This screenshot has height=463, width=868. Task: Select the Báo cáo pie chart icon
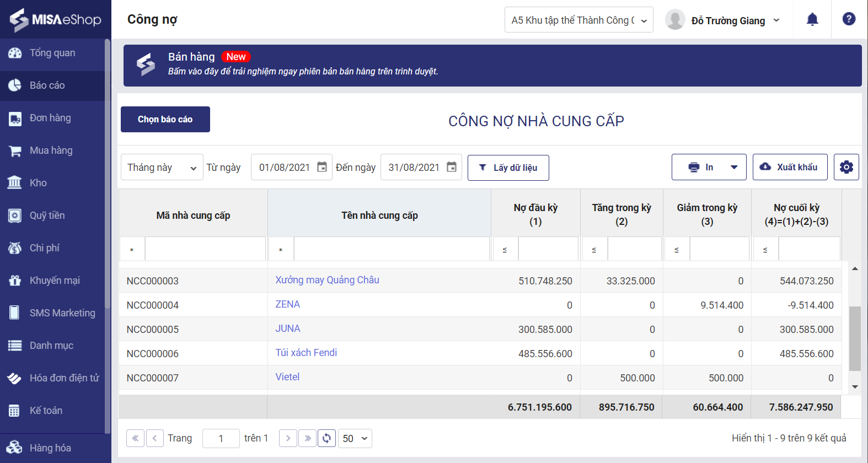point(15,85)
